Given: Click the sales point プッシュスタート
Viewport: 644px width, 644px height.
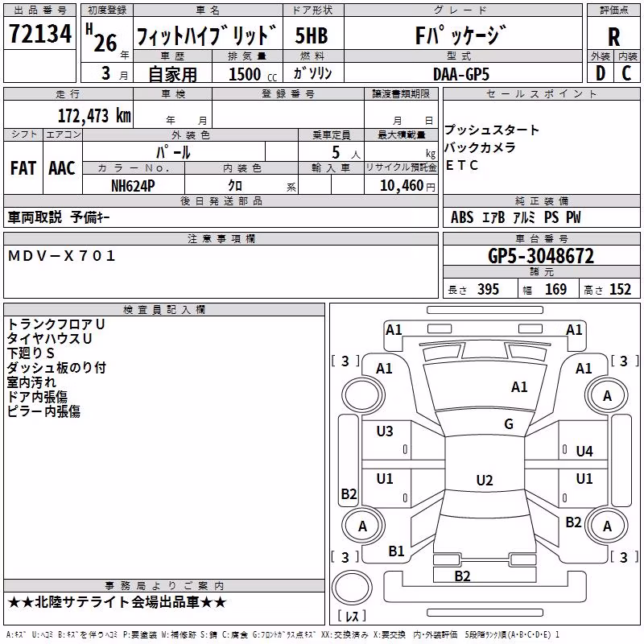Looking at the screenshot, I should tap(492, 130).
